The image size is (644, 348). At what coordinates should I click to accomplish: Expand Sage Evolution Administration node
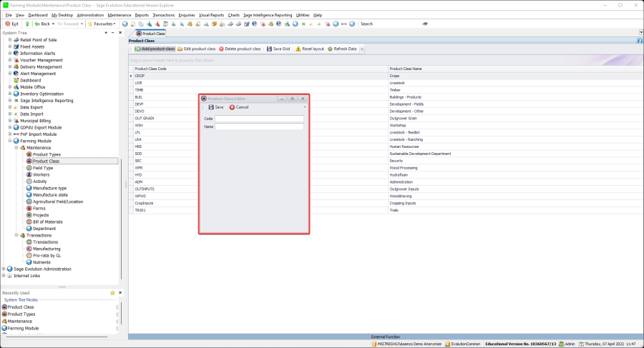click(x=4, y=269)
